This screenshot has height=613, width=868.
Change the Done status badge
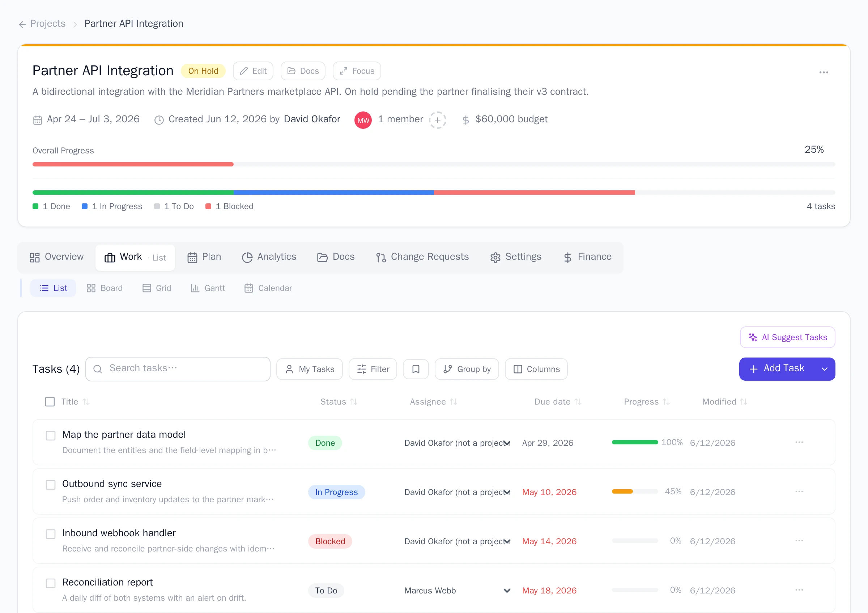pos(325,443)
